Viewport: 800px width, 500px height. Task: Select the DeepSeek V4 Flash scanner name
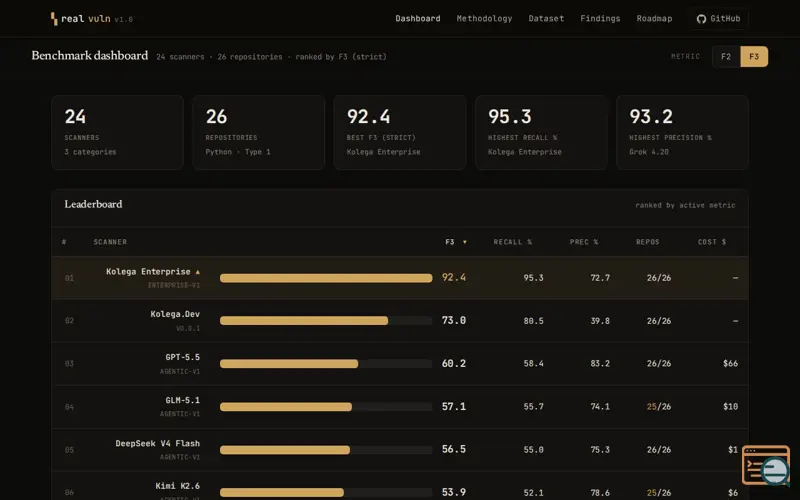pyautogui.click(x=158, y=443)
